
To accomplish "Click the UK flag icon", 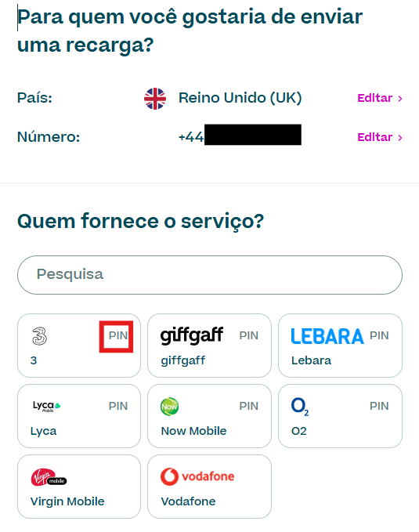I will tap(155, 99).
